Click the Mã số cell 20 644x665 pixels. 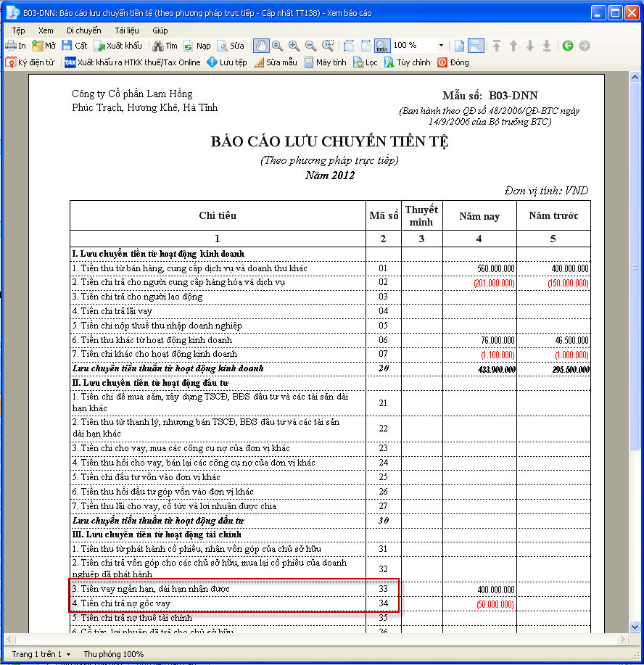coord(384,368)
